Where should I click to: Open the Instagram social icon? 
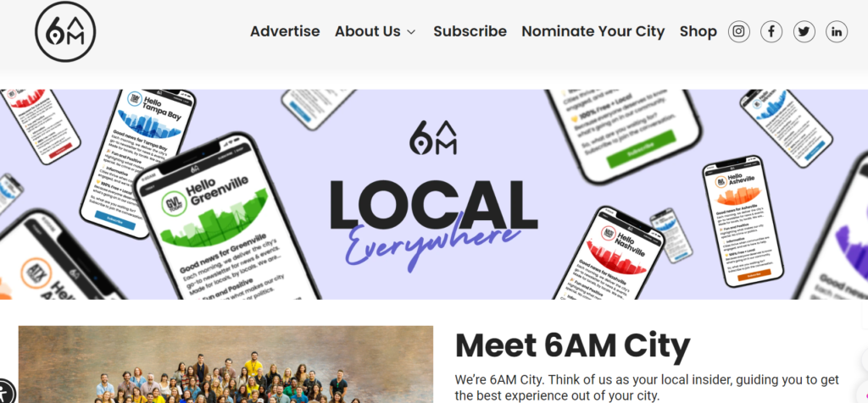tap(738, 31)
